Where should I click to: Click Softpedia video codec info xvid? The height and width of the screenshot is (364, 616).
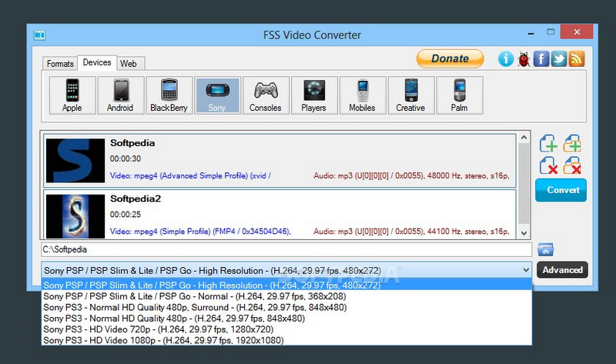tap(190, 175)
